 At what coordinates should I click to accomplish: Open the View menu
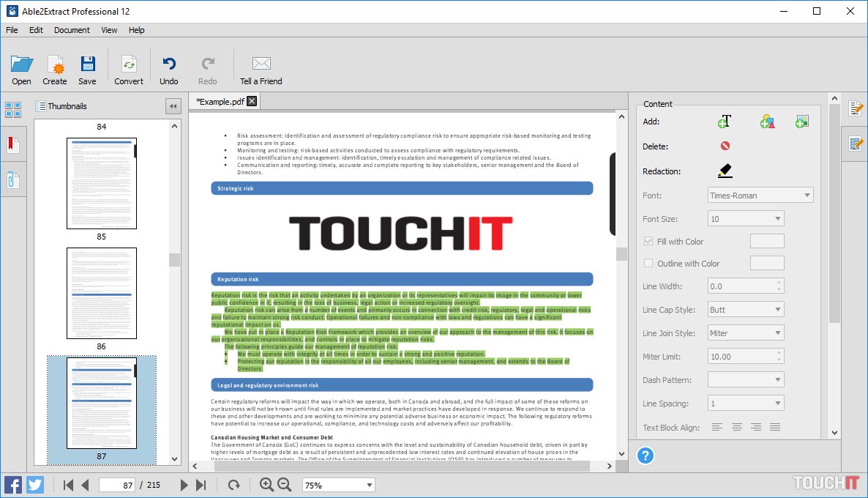(x=109, y=30)
